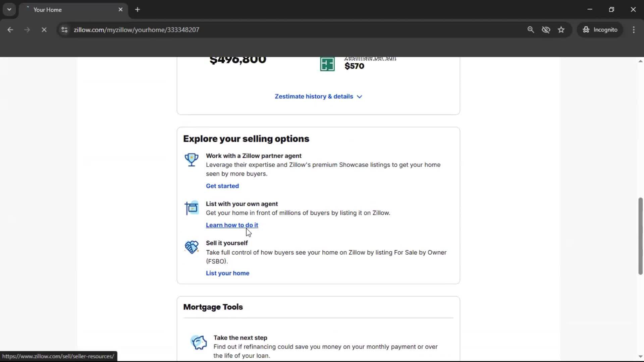Image resolution: width=644 pixels, height=362 pixels.
Task: Click the third-party cookies blocked eye icon
Action: tap(546, 29)
